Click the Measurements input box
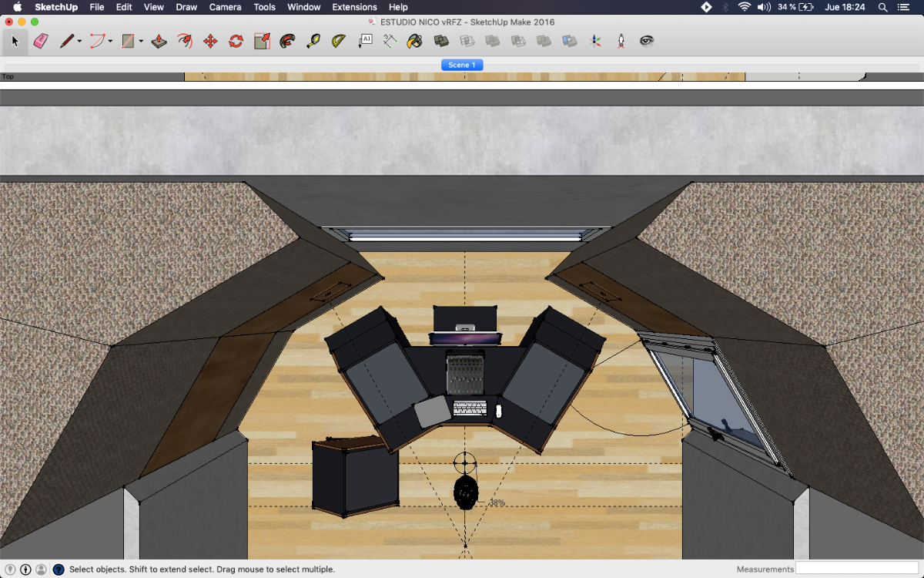 (858, 569)
